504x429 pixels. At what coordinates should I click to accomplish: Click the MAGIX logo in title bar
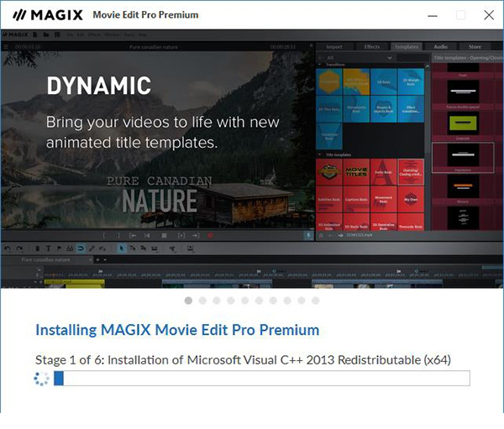[x=48, y=15]
